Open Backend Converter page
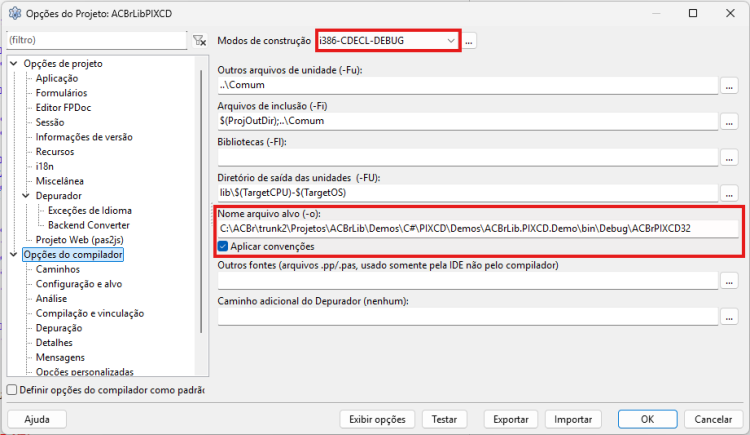Screen dimensions: 750x435 (88, 225)
